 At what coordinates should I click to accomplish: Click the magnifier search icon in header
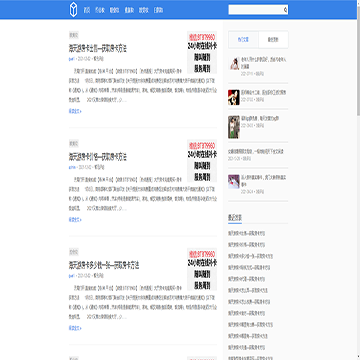[285, 10]
